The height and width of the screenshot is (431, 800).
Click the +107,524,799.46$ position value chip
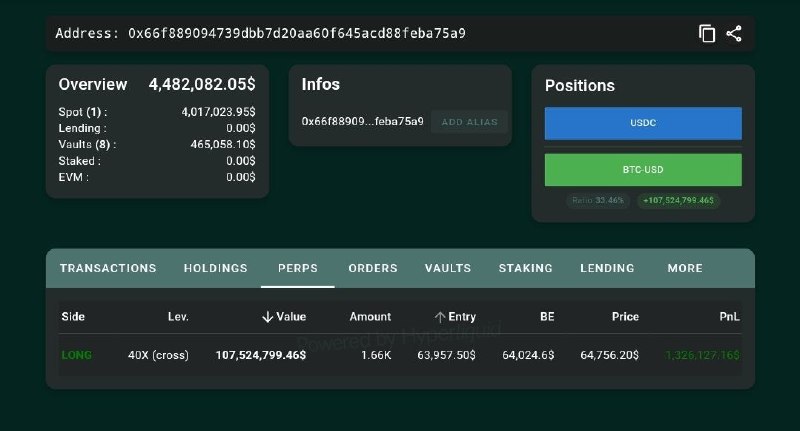[x=679, y=200]
